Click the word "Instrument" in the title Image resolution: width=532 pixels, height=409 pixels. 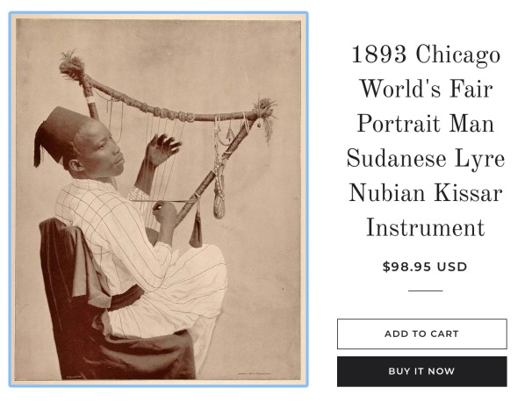tap(425, 228)
